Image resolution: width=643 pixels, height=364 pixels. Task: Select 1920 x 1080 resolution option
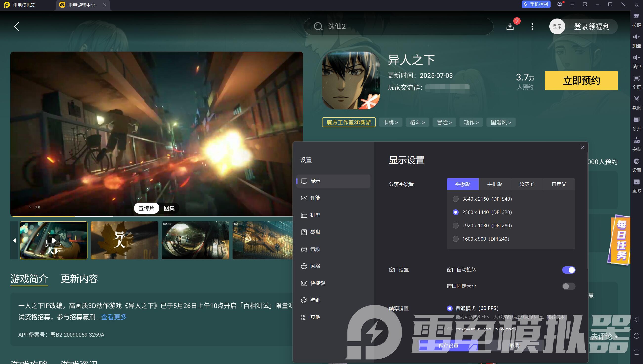pyautogui.click(x=455, y=226)
